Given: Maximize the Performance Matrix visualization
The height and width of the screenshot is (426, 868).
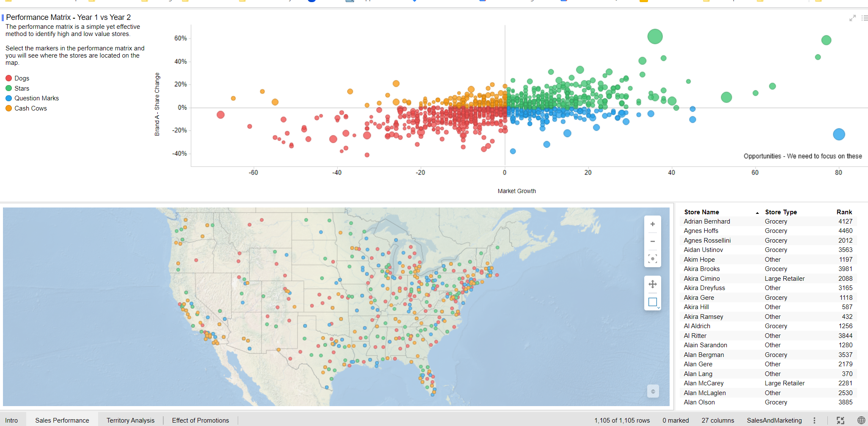Looking at the screenshot, I should click(x=852, y=18).
